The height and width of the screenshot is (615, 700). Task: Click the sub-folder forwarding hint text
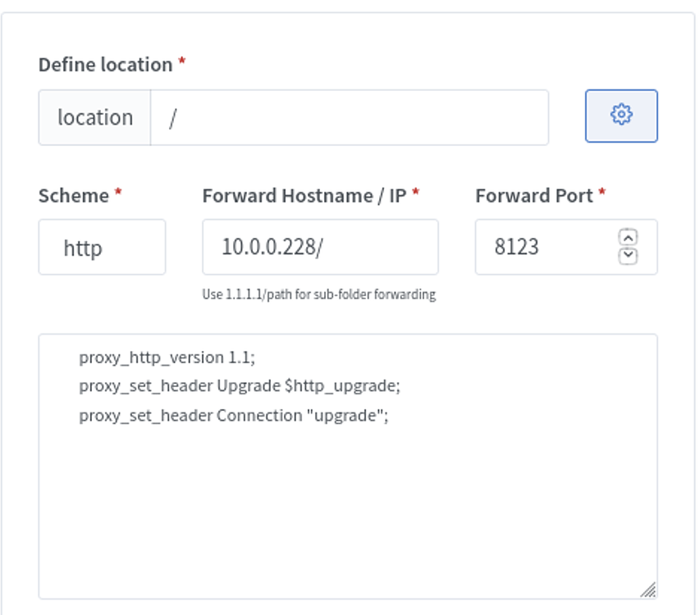click(x=318, y=294)
